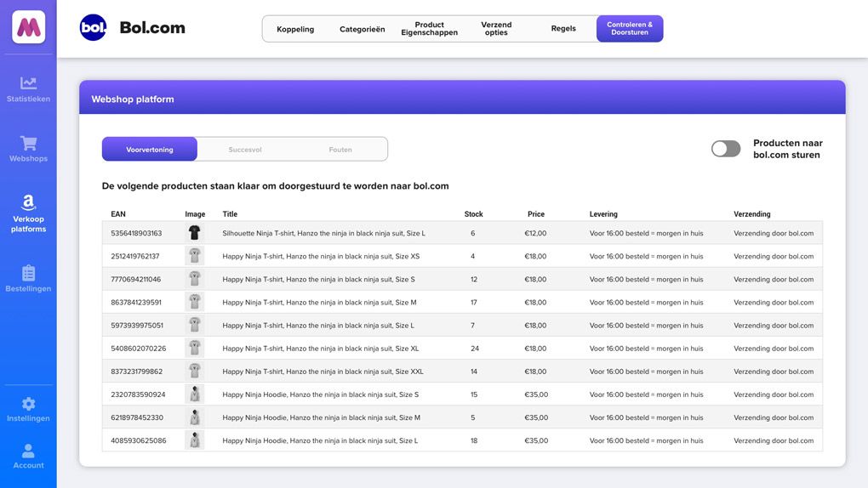Click thumbnail of Happy Ninja Hoodie Size M
The width and height of the screenshot is (868, 488).
tap(194, 417)
